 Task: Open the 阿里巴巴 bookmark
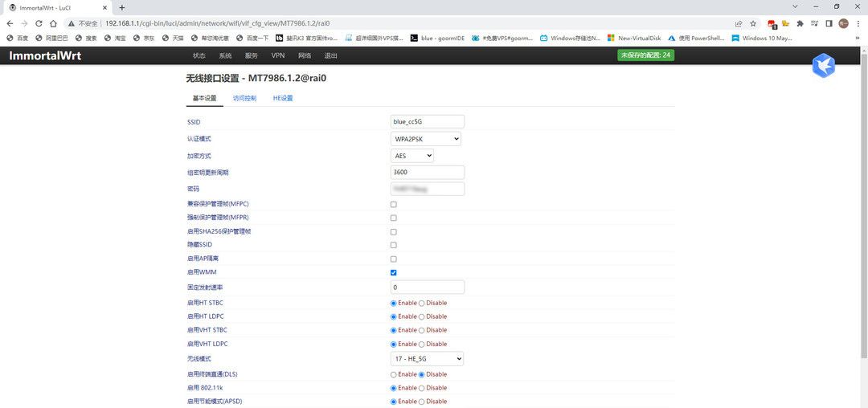[x=51, y=38]
